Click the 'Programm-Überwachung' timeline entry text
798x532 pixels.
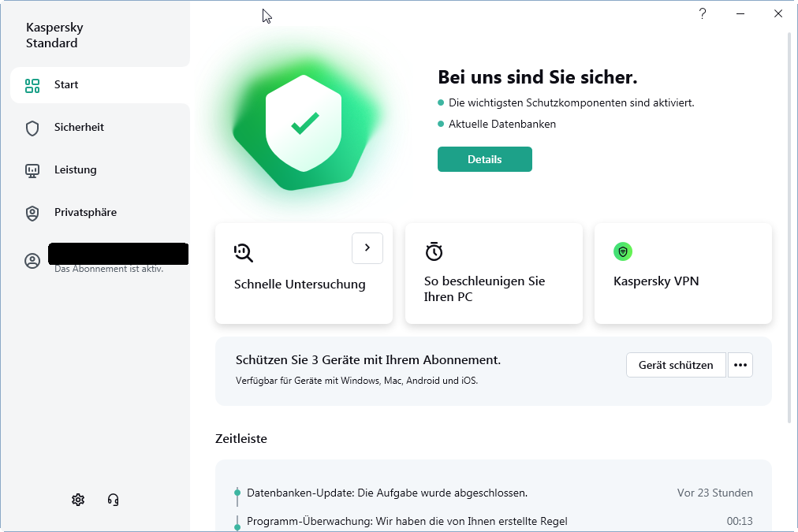407,521
